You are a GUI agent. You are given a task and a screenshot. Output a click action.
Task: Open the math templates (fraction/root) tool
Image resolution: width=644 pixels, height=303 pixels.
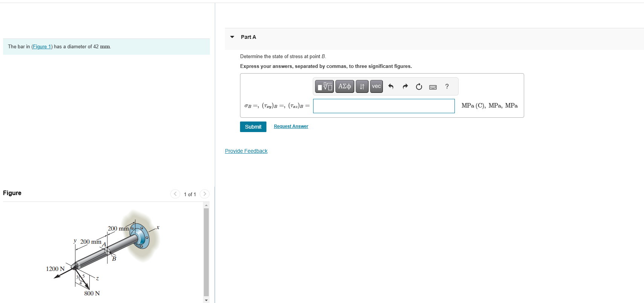point(324,86)
